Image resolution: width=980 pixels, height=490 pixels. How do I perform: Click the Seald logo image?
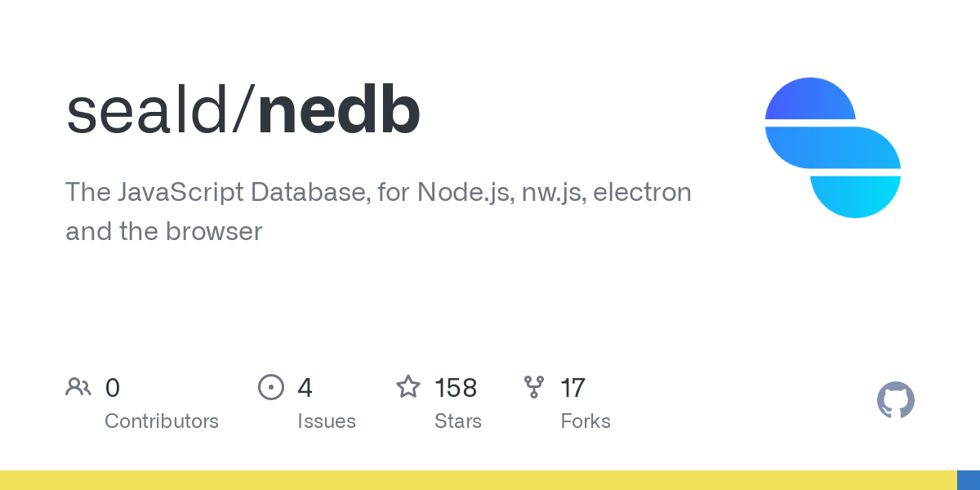coord(832,148)
